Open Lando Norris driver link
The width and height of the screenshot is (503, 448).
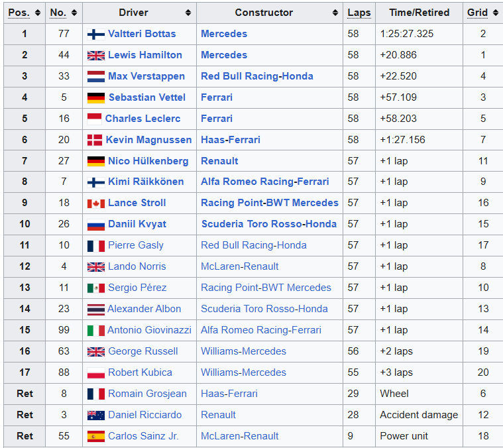pos(137,266)
